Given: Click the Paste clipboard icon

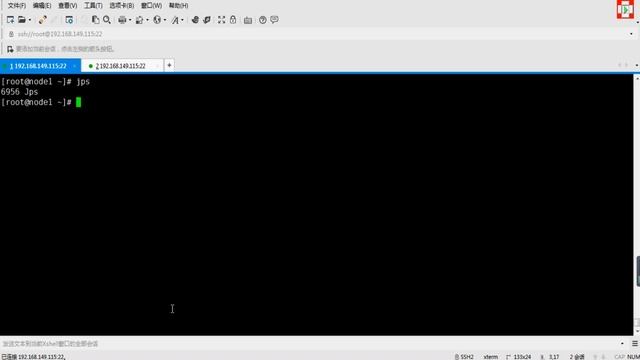Looking at the screenshot, I should (x=96, y=20).
